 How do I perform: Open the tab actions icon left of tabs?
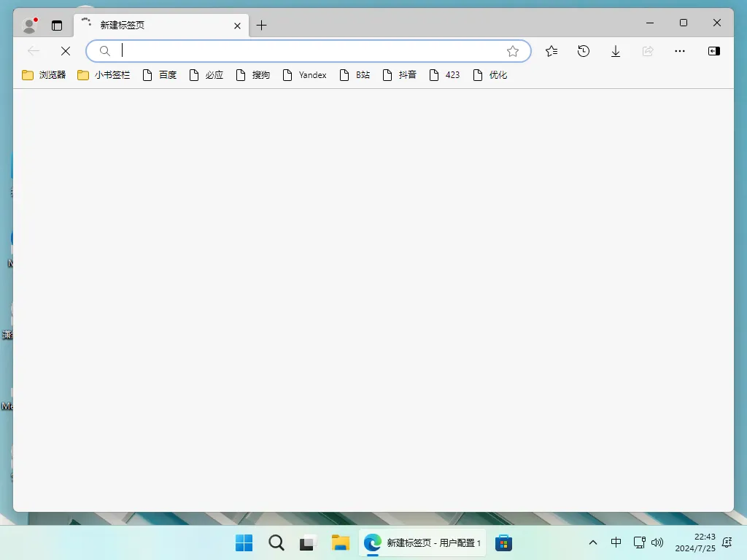pyautogui.click(x=56, y=24)
